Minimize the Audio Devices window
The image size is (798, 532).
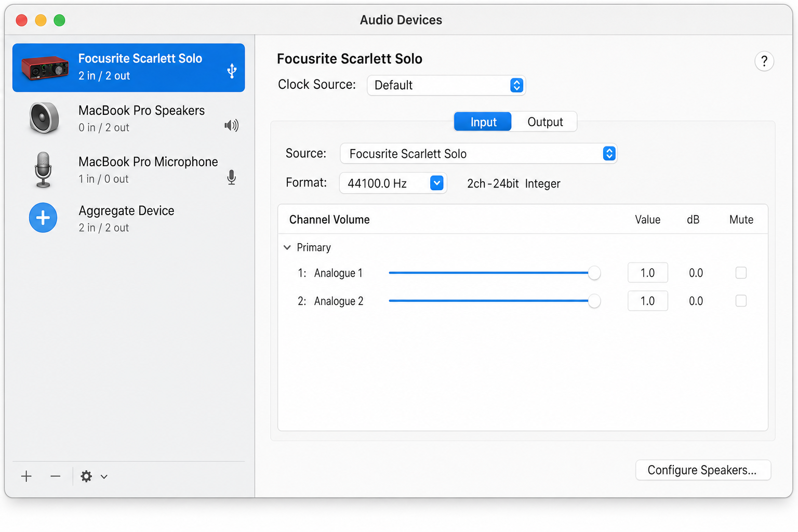[x=41, y=20]
